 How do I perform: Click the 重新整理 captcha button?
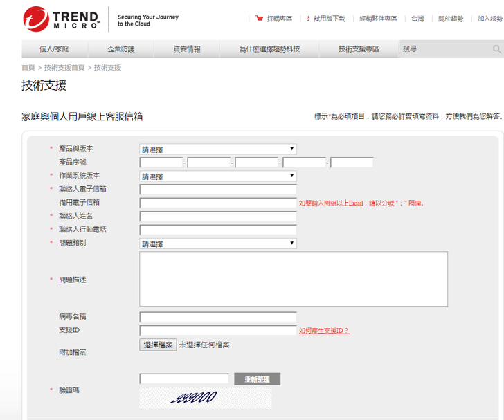coord(257,379)
